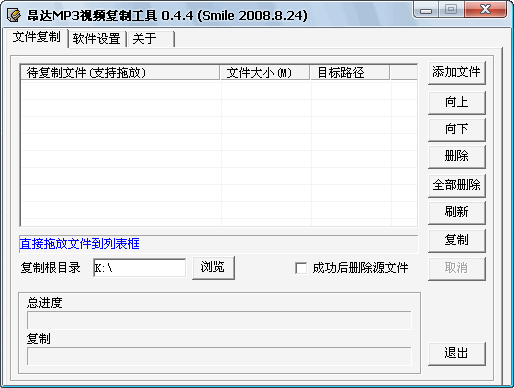Close the window
The width and height of the screenshot is (514, 388).
[485, 9]
